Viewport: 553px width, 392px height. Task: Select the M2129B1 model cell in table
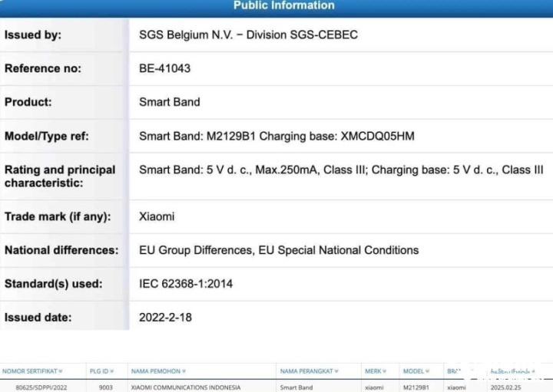pos(416,387)
